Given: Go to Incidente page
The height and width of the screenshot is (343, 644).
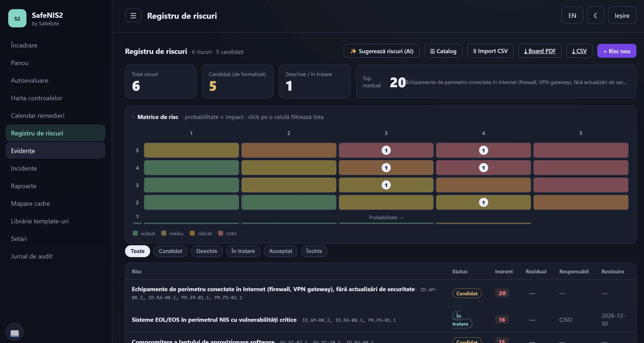Looking at the screenshot, I should point(55,168).
